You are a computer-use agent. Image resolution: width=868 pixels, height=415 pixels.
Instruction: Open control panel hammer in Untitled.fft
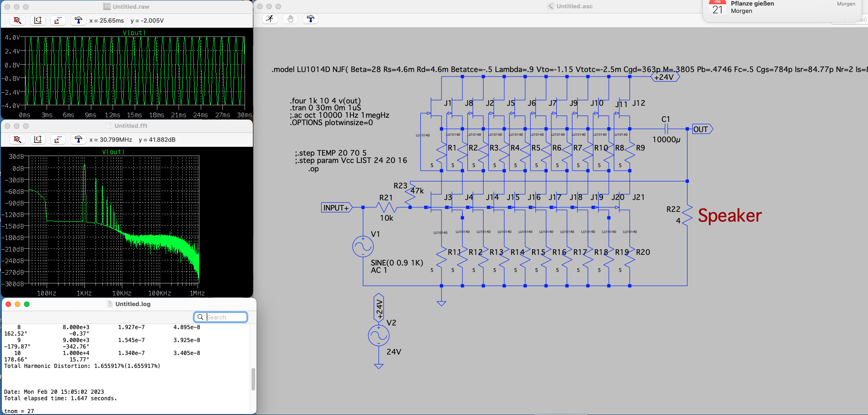78,139
